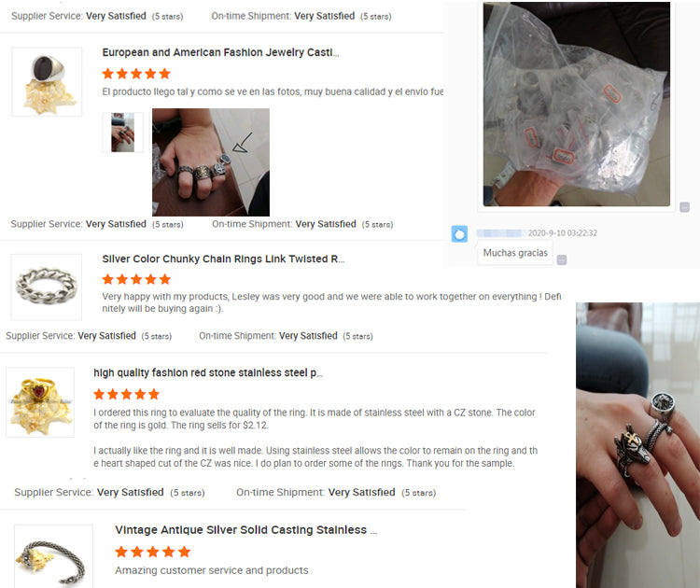Open the antique silver twisted bracelet thumbnail
The image size is (700, 588).
(53, 556)
